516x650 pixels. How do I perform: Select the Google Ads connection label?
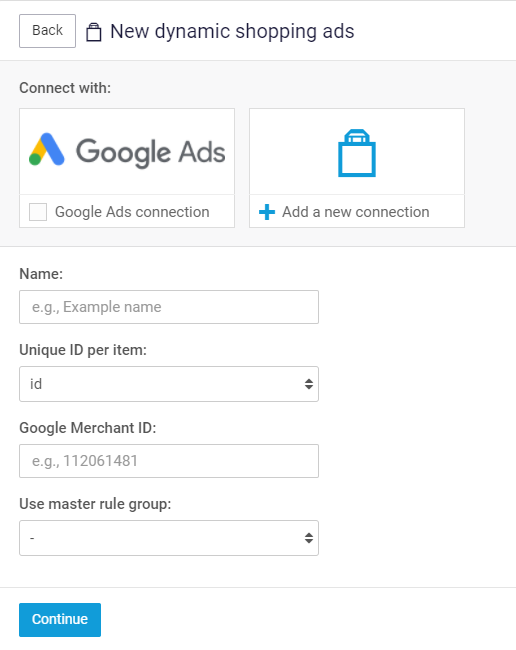pyautogui.click(x=132, y=212)
